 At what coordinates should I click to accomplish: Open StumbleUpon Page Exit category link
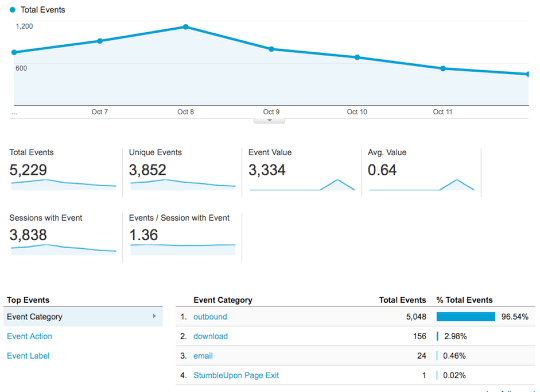(236, 375)
